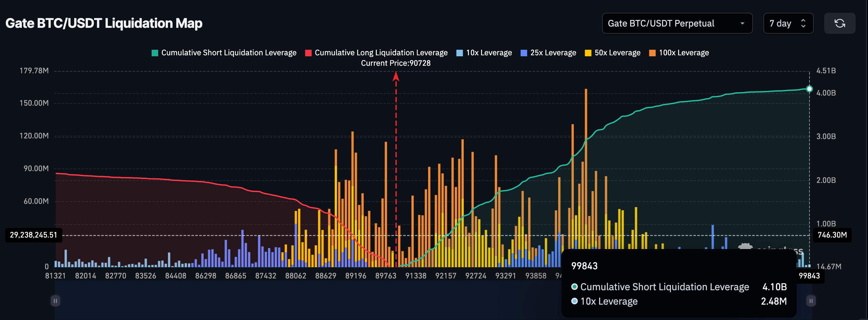Click the red dashed current price arrow marker
The height and width of the screenshot is (320, 868).
pos(395,78)
